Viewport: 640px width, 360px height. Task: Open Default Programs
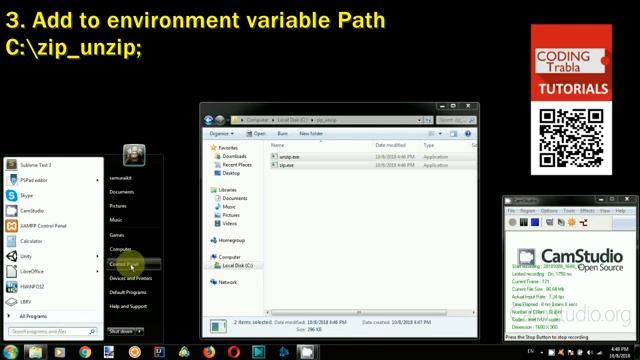point(128,292)
